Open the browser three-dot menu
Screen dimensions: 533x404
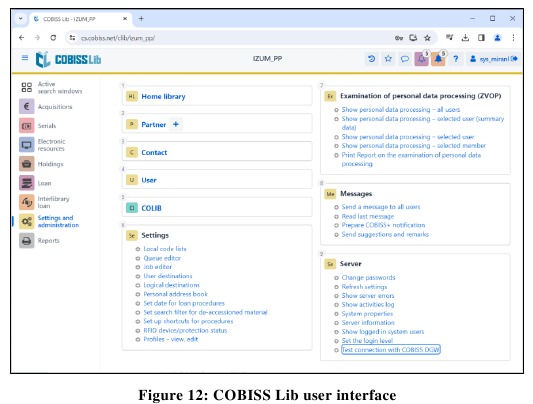coord(513,38)
